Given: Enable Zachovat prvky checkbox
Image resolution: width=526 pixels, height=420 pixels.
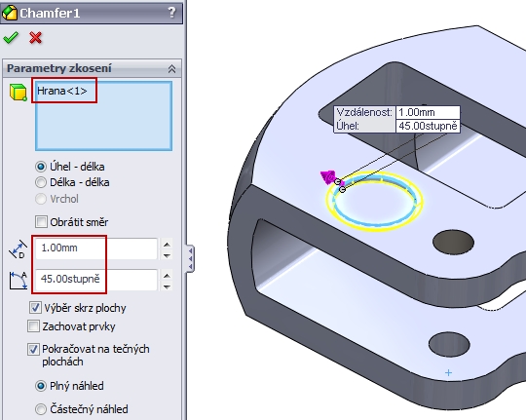Looking at the screenshot, I should (x=33, y=326).
